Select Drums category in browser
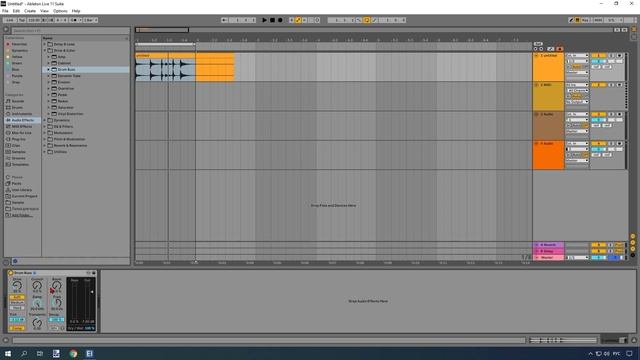 pos(17,108)
